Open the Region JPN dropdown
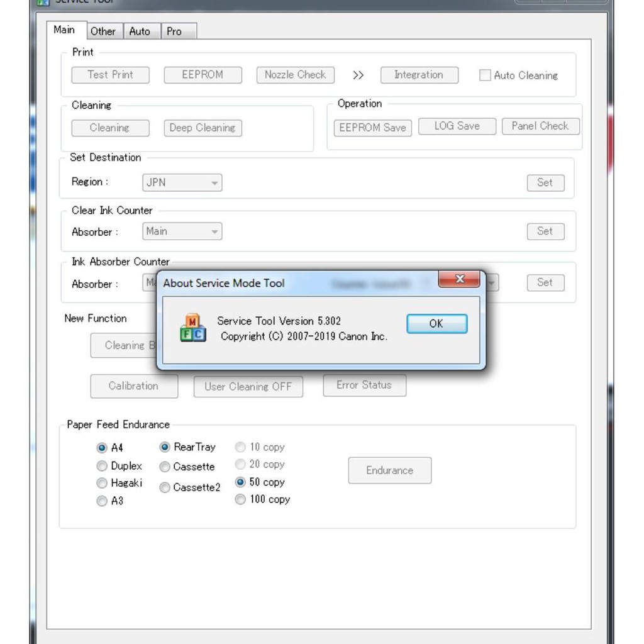This screenshot has width=644, height=644. (214, 183)
